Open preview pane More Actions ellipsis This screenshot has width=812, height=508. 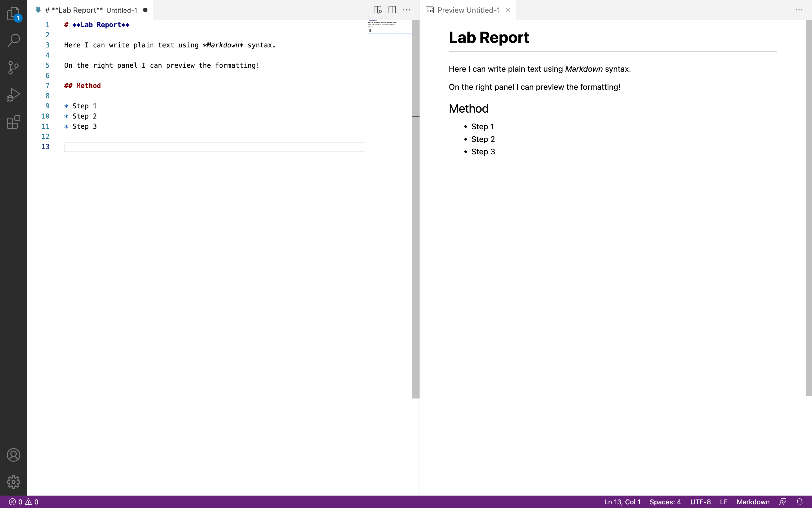pyautogui.click(x=799, y=10)
